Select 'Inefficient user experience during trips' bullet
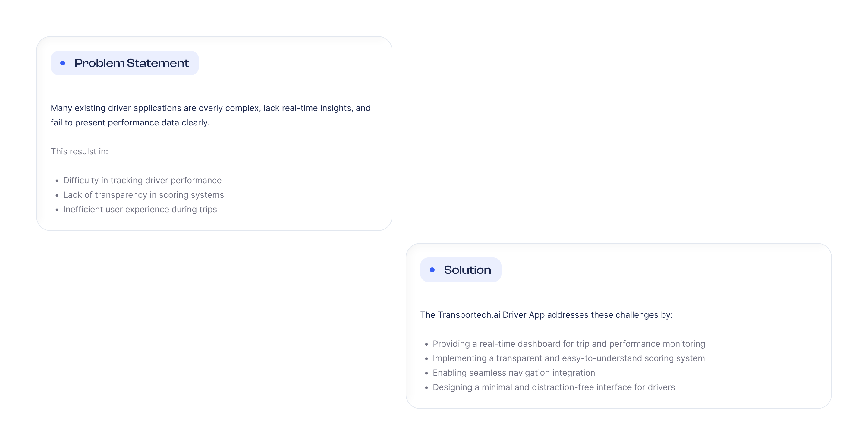The height and width of the screenshot is (445, 868). (140, 209)
